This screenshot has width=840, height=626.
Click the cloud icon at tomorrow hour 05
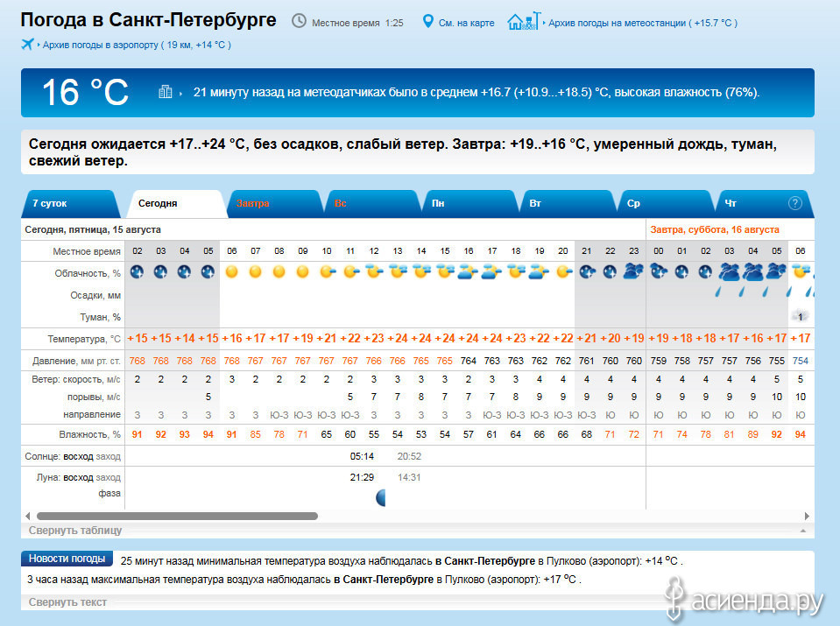coord(776,272)
